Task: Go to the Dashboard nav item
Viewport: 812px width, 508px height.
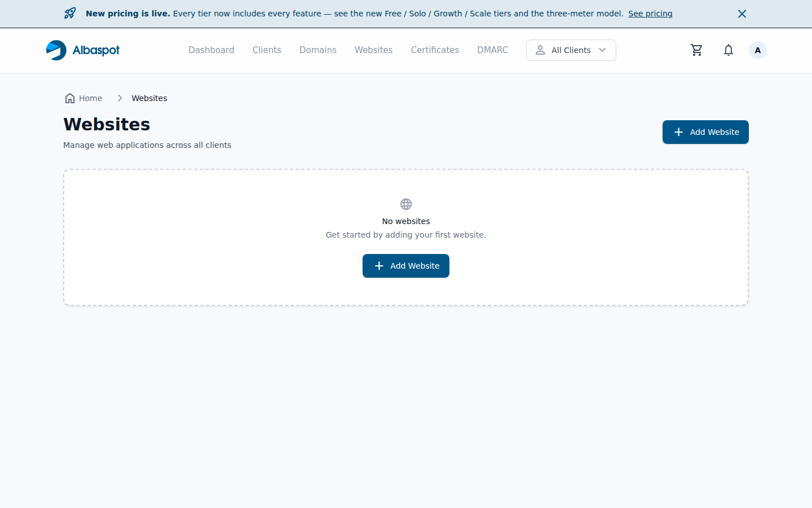Action: click(211, 50)
